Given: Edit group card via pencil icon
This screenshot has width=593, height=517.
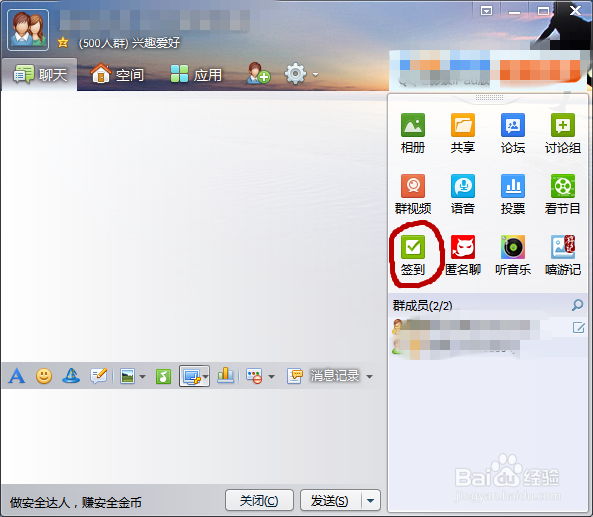Looking at the screenshot, I should tap(578, 328).
